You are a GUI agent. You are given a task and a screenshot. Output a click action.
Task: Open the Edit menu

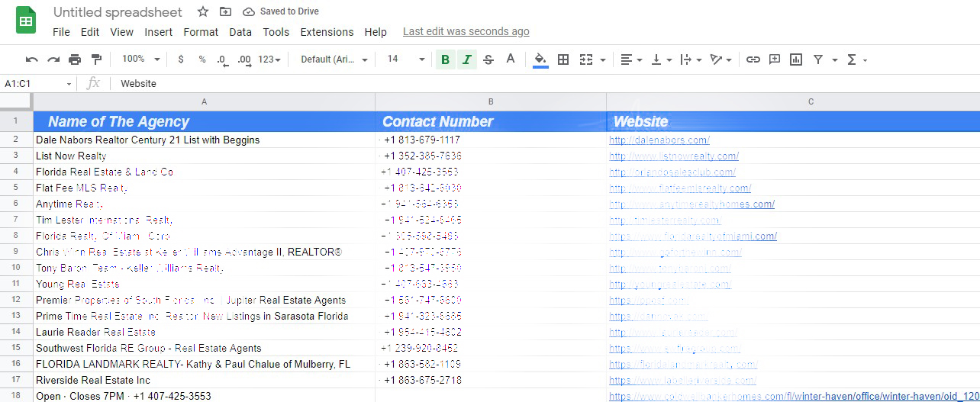tap(90, 32)
